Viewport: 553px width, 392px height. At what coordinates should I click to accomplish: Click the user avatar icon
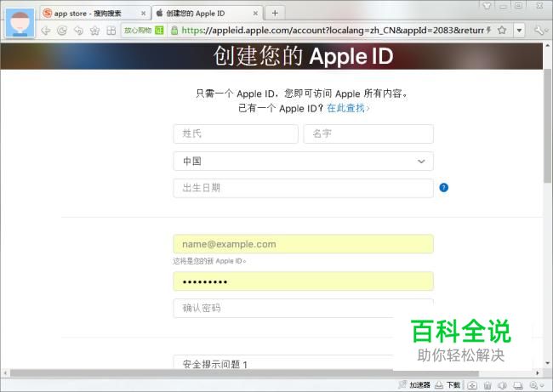pyautogui.click(x=20, y=23)
